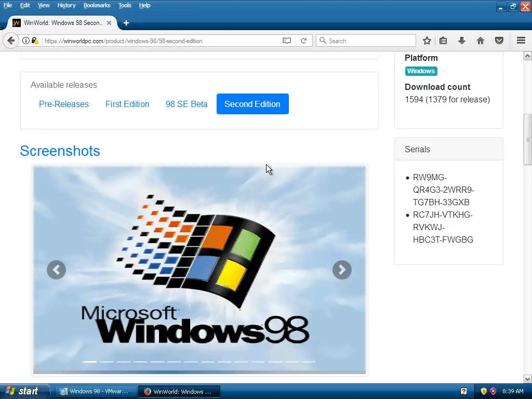This screenshot has width=532, height=399.
Task: Click the download count 1594 text
Action: (x=447, y=99)
